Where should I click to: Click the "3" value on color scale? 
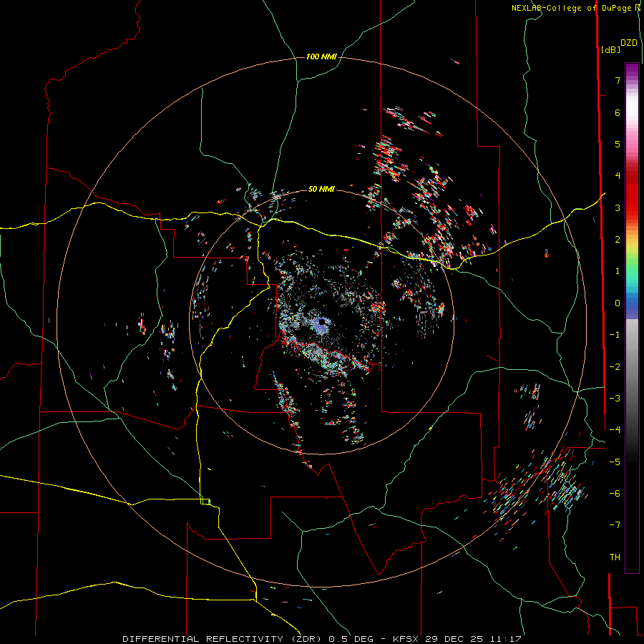click(x=618, y=208)
